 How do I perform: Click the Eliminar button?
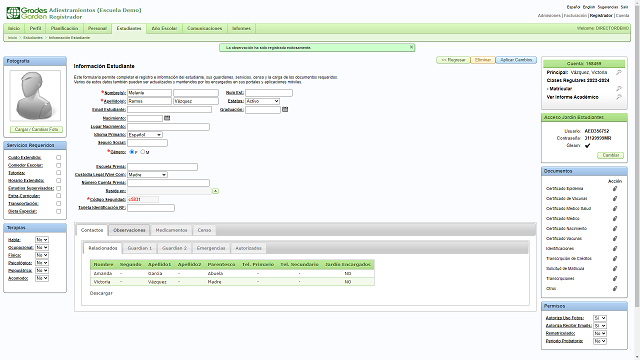pos(483,60)
